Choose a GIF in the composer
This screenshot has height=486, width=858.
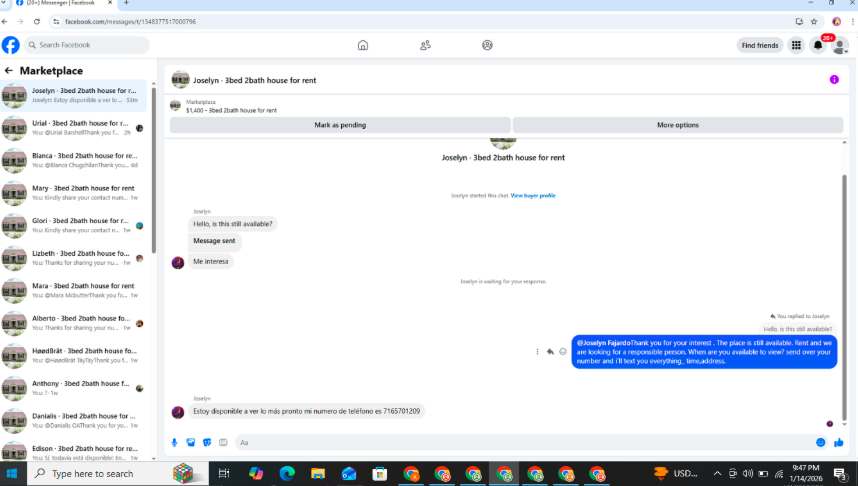(223, 442)
